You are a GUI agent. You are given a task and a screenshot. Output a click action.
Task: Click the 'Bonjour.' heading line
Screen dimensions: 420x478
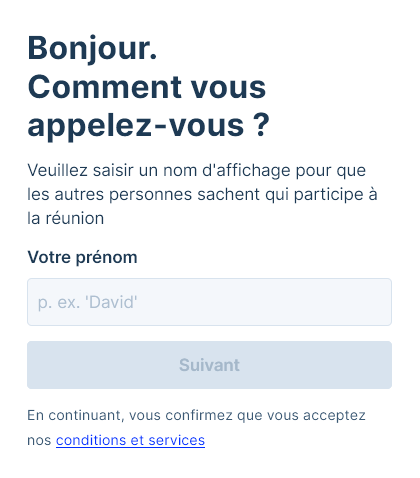click(x=92, y=48)
